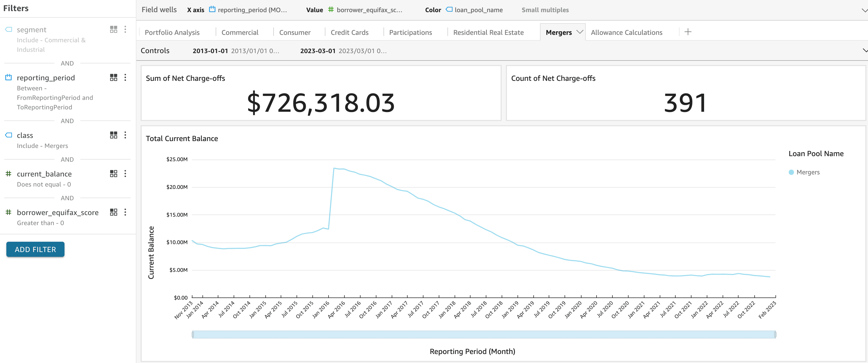Image resolution: width=868 pixels, height=363 pixels.
Task: Click the calendar icon in the X axis field well
Action: [x=212, y=10]
